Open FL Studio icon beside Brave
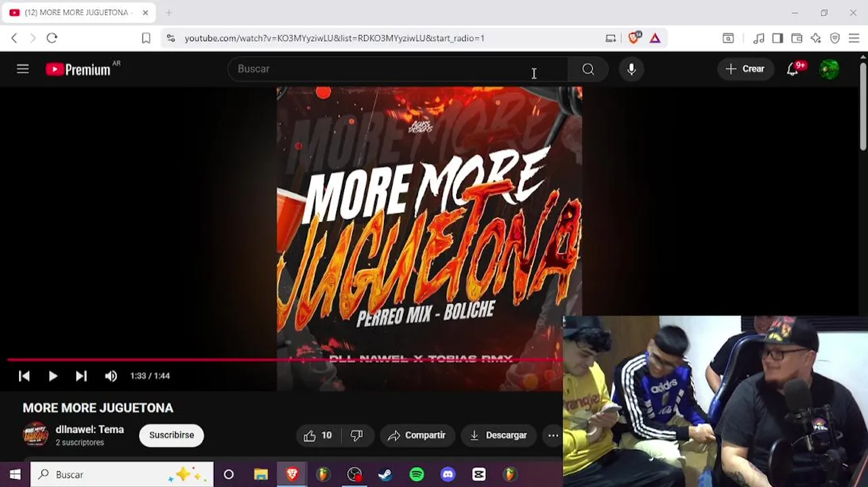868x487 pixels. 323,475
